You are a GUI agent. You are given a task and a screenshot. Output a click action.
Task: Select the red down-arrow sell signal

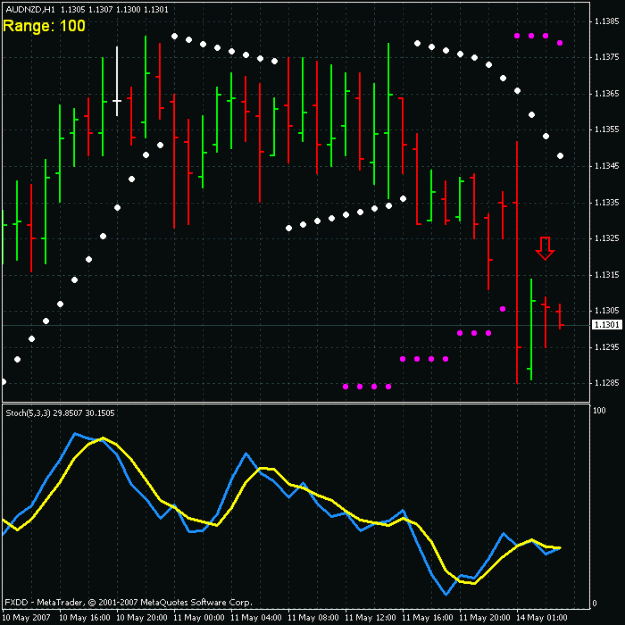point(545,248)
